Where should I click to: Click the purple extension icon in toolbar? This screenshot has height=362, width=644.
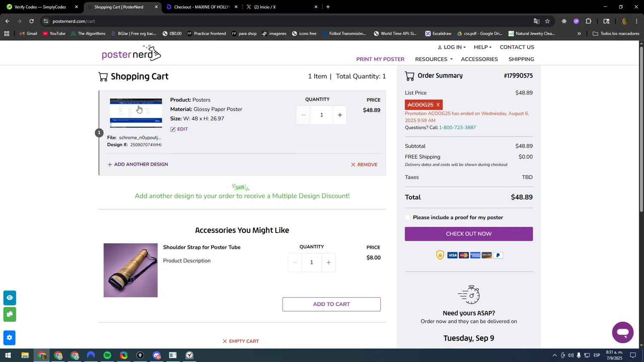point(576,21)
